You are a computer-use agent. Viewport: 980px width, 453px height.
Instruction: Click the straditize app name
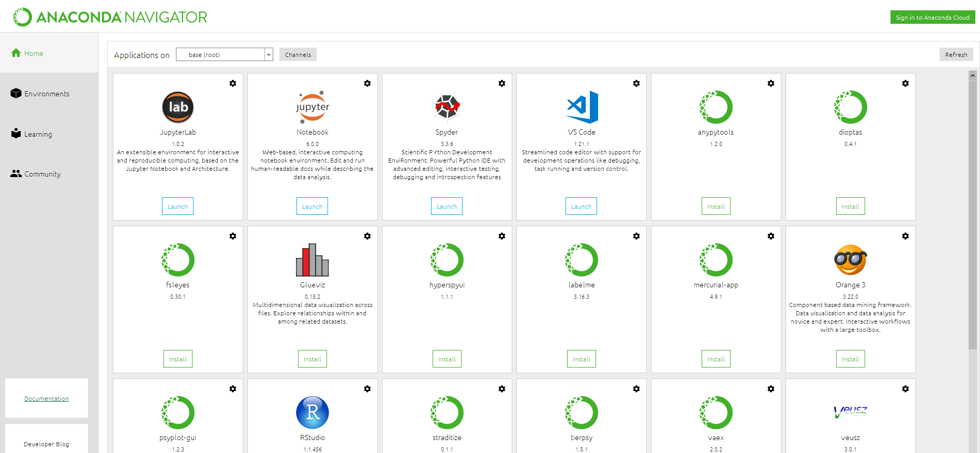click(x=447, y=437)
